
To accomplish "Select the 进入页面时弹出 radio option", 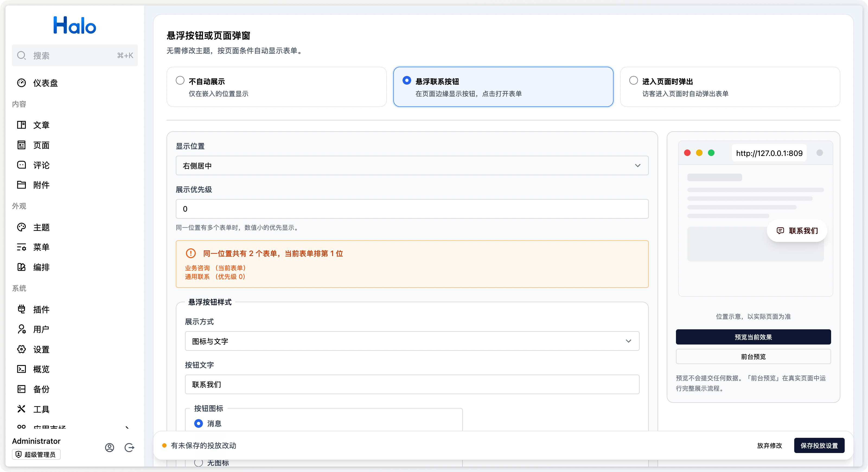I will [634, 81].
